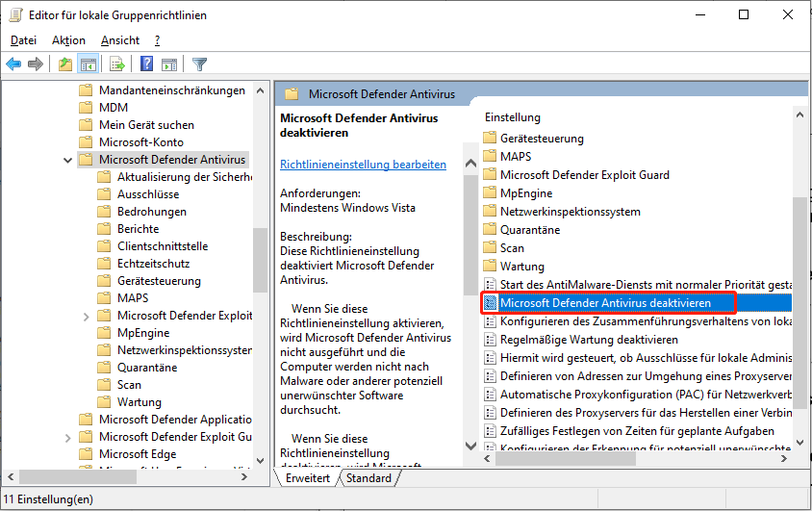812x511 pixels.
Task: Select the Microsoft Defender Antivirus deaktivieren setting
Action: [605, 303]
